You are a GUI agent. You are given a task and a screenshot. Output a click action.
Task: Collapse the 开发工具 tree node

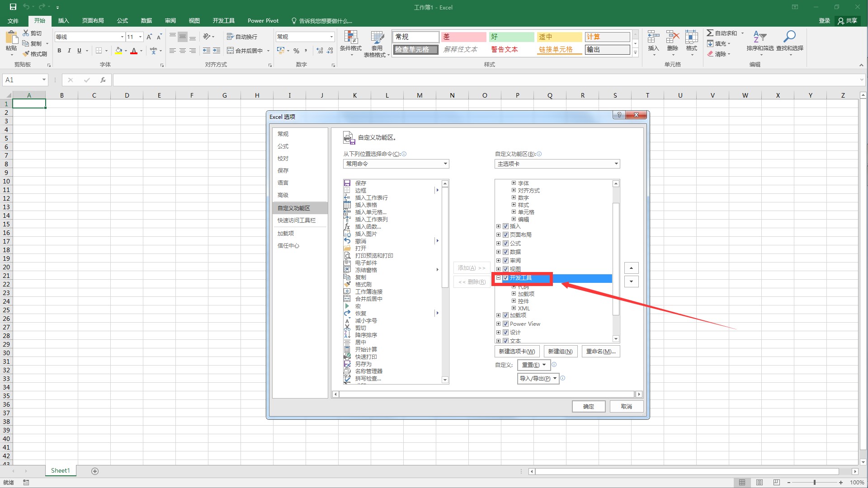point(499,278)
